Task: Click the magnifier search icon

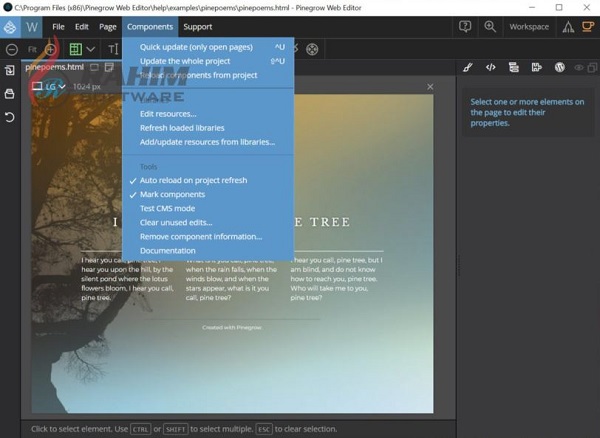Action: tap(490, 27)
